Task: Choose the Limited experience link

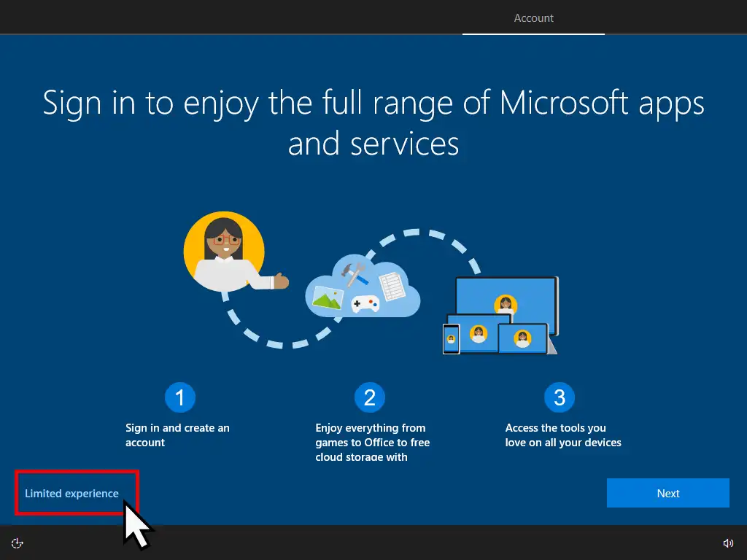Action: (71, 494)
